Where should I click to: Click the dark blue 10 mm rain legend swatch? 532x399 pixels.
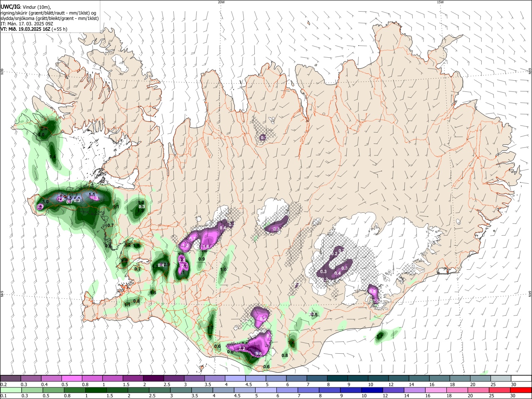tap(372, 390)
